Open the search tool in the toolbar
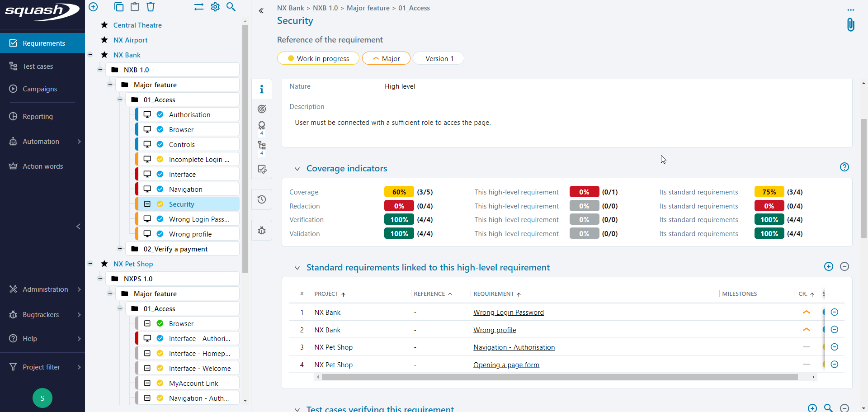Image resolution: width=868 pixels, height=412 pixels. click(x=231, y=7)
